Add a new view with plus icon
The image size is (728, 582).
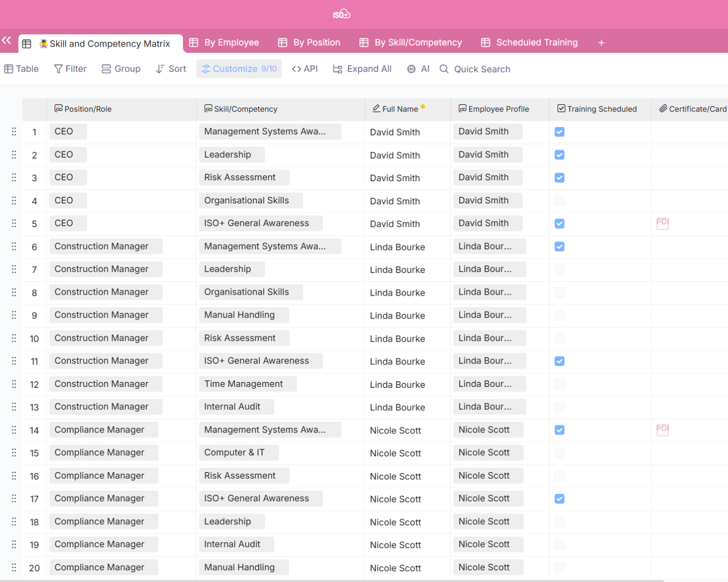pyautogui.click(x=601, y=43)
